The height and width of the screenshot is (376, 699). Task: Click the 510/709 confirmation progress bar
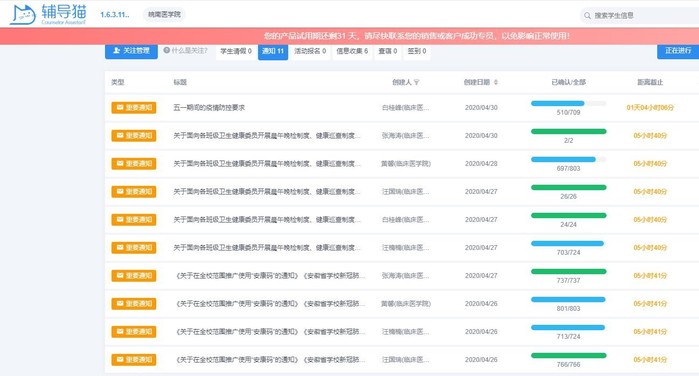coord(568,103)
